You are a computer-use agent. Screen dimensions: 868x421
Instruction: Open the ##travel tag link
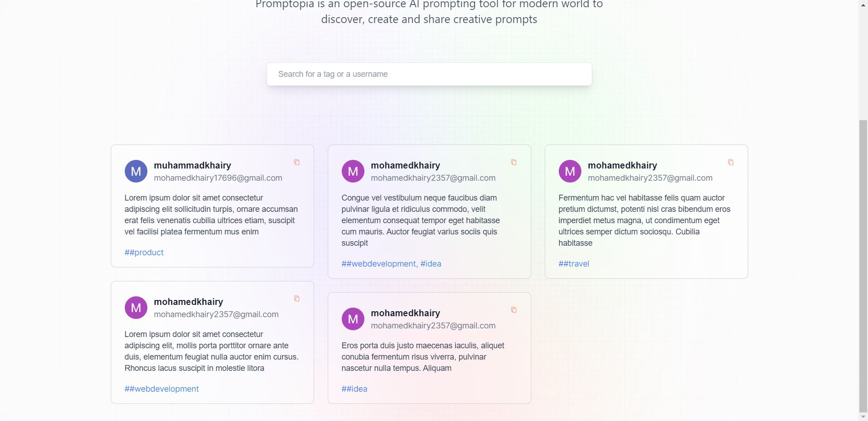[x=573, y=264]
